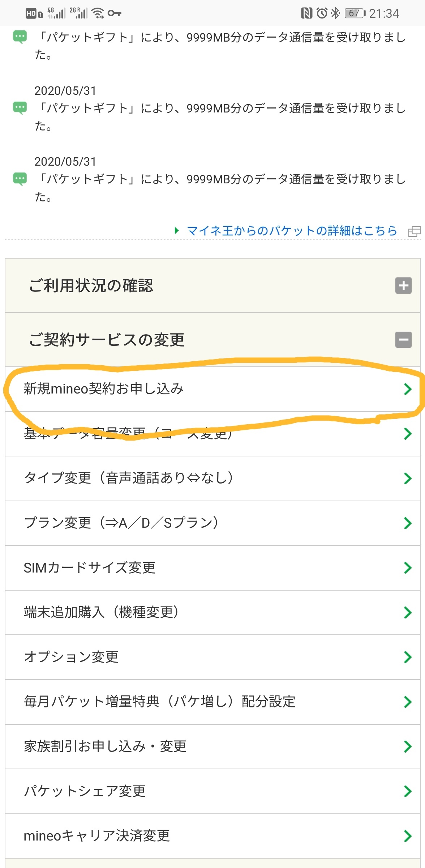Tap the chevron on 端末追加購入 row

(408, 612)
